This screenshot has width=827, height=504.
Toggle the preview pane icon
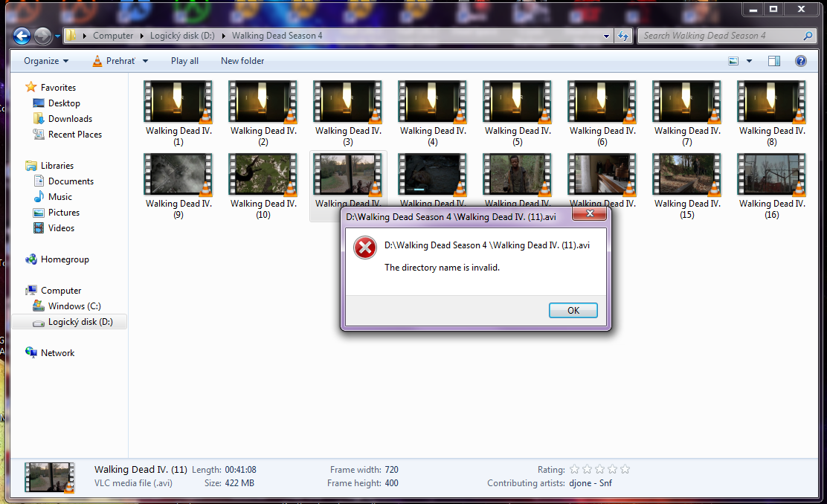773,61
